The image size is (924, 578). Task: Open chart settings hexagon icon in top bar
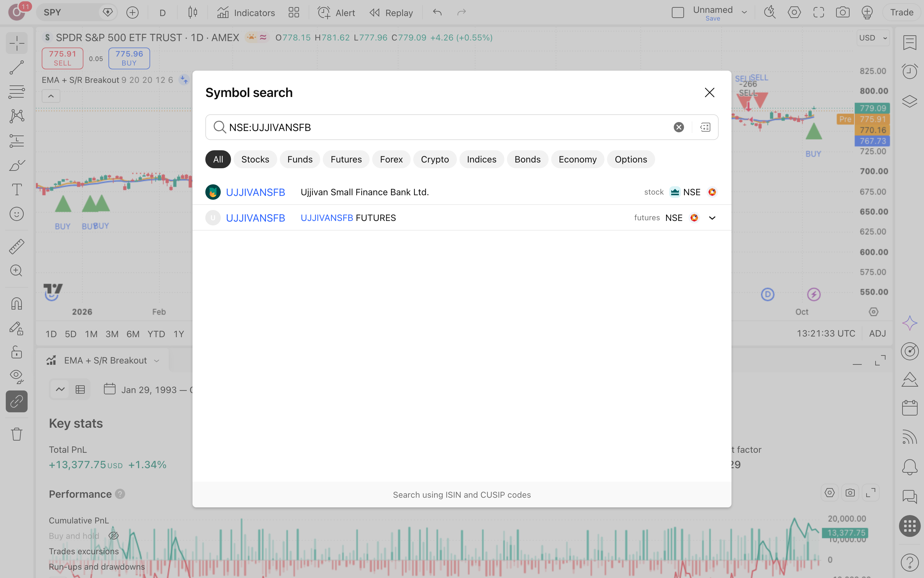[x=794, y=13]
